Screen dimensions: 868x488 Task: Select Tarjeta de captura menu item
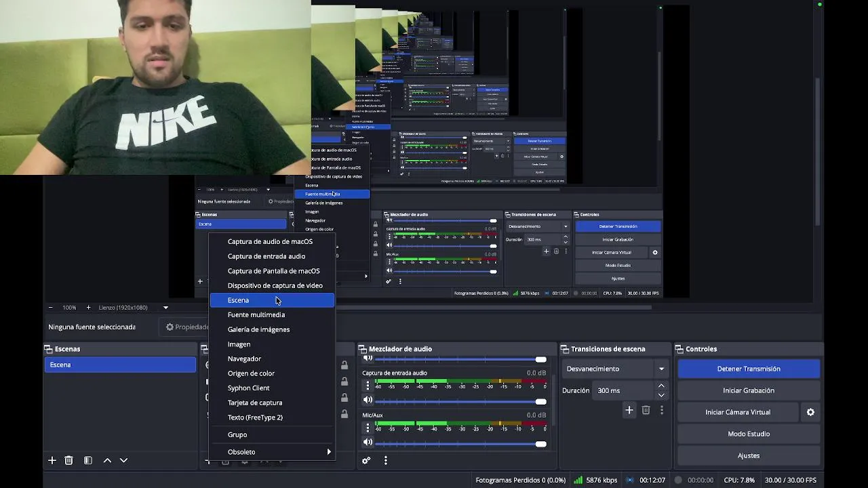272,403
